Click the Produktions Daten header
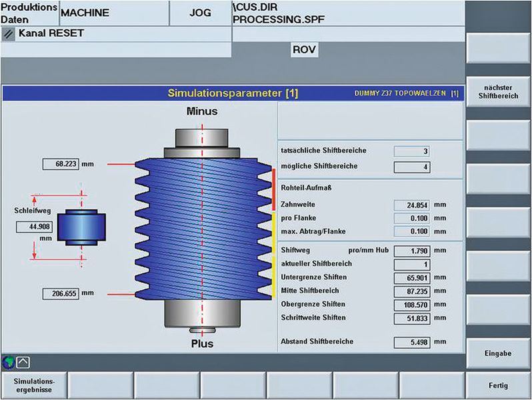 [x=29, y=13]
